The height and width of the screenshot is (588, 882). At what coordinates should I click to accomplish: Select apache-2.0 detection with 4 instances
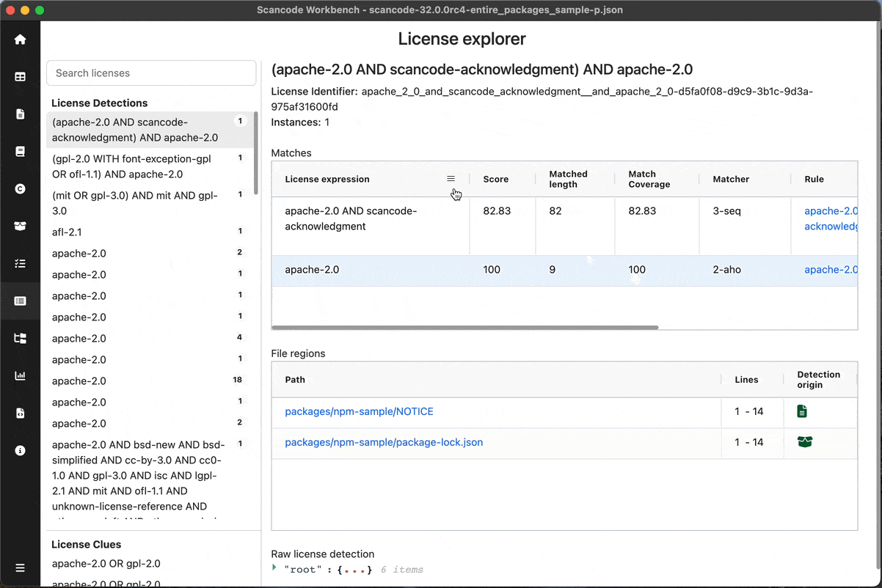(150, 338)
